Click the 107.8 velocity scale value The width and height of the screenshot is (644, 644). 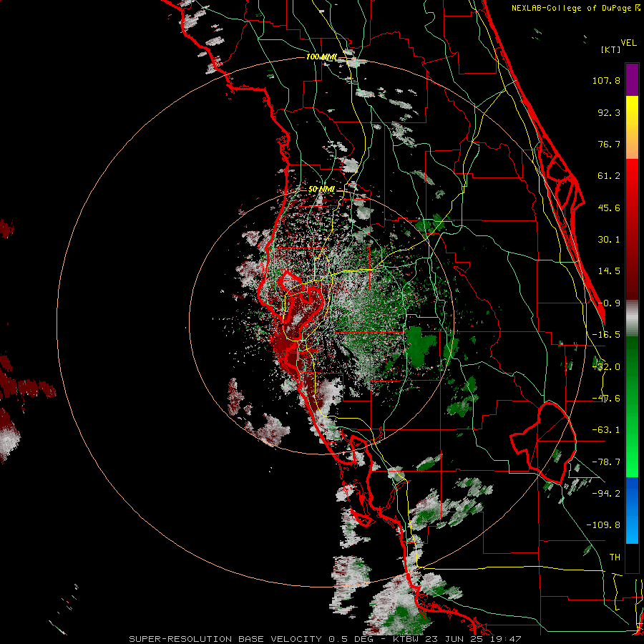pos(606,80)
